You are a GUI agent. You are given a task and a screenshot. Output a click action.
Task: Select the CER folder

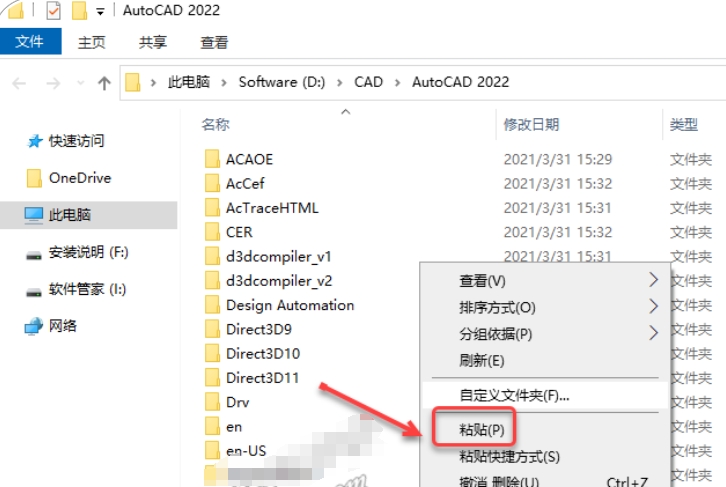coord(239,232)
